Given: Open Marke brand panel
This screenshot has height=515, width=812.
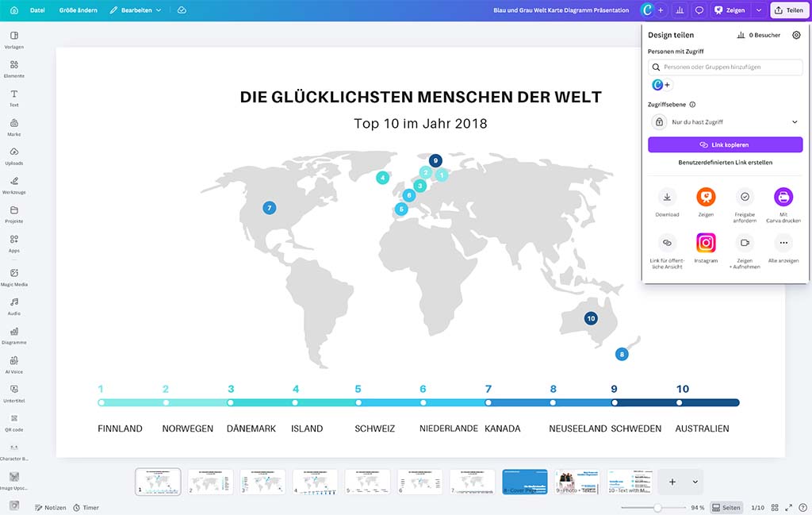Looking at the screenshot, I should (14, 128).
